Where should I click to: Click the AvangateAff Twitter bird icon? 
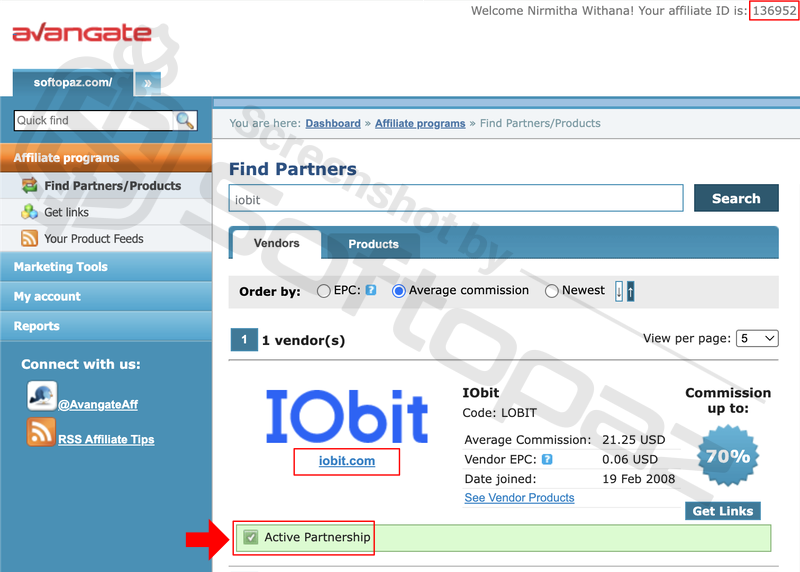coord(42,396)
